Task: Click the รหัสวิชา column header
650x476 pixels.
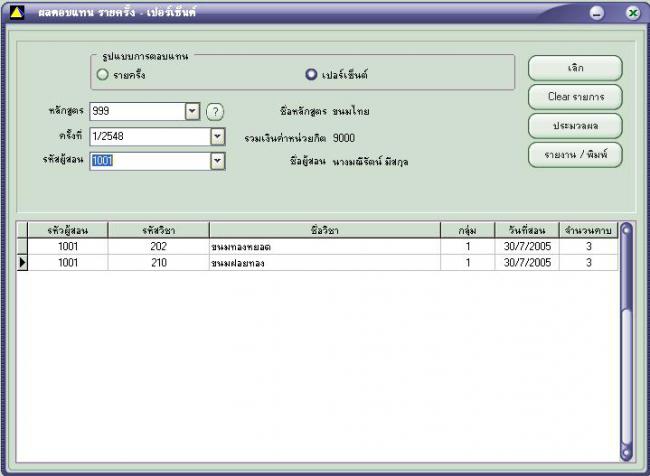Action: click(158, 231)
